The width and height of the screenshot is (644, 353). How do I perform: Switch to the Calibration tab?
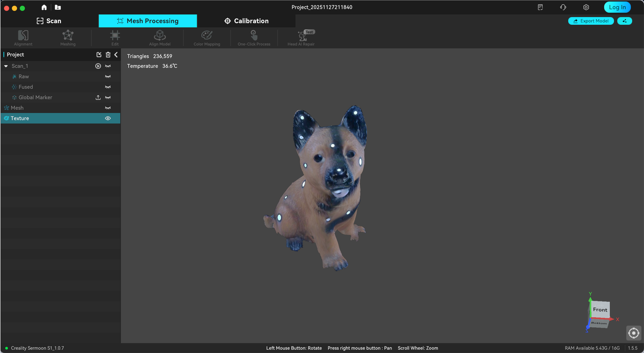247,21
